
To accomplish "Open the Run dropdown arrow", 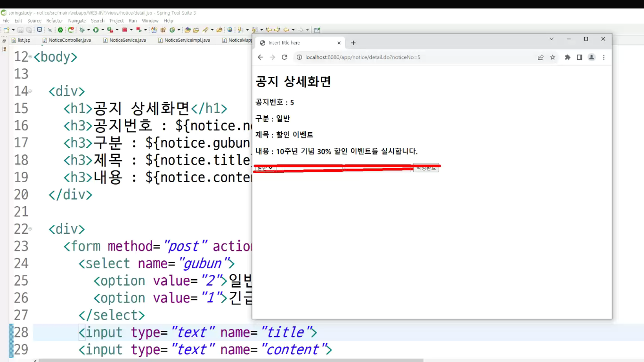I will click(103, 30).
